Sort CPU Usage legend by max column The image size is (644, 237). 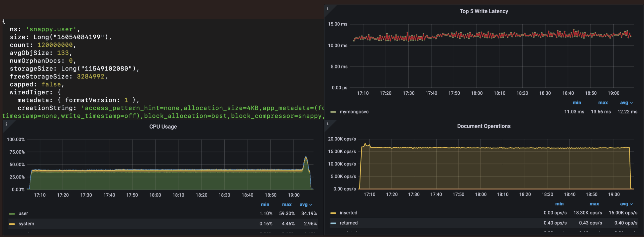(287, 205)
